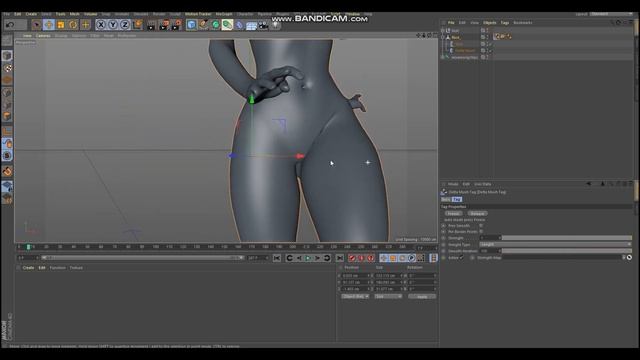Select Edges mode in left palette

[x=7, y=105]
